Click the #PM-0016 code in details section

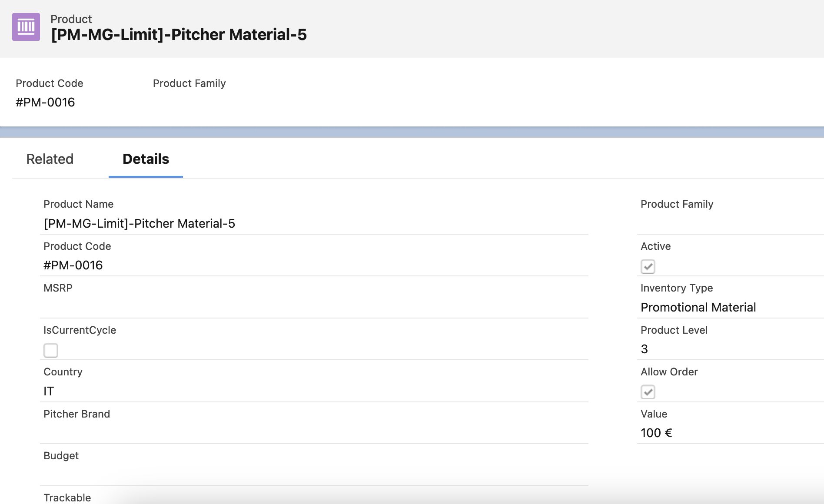pyautogui.click(x=73, y=265)
